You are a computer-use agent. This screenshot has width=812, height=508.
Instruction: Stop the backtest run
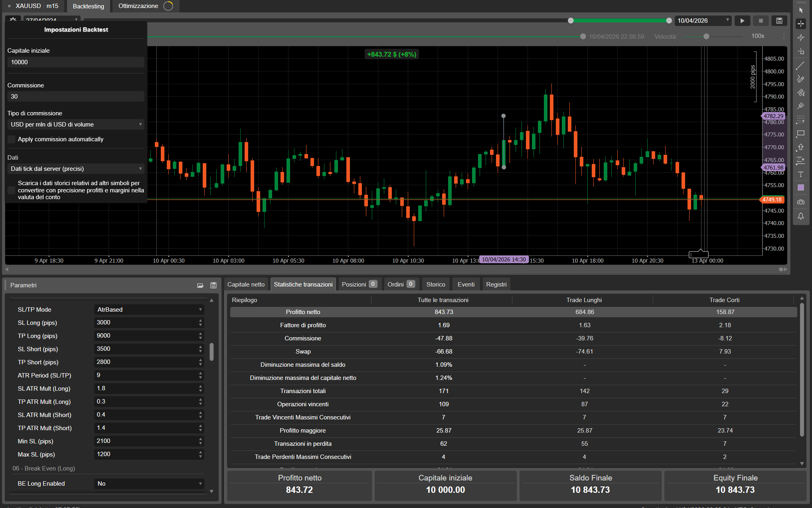click(761, 20)
